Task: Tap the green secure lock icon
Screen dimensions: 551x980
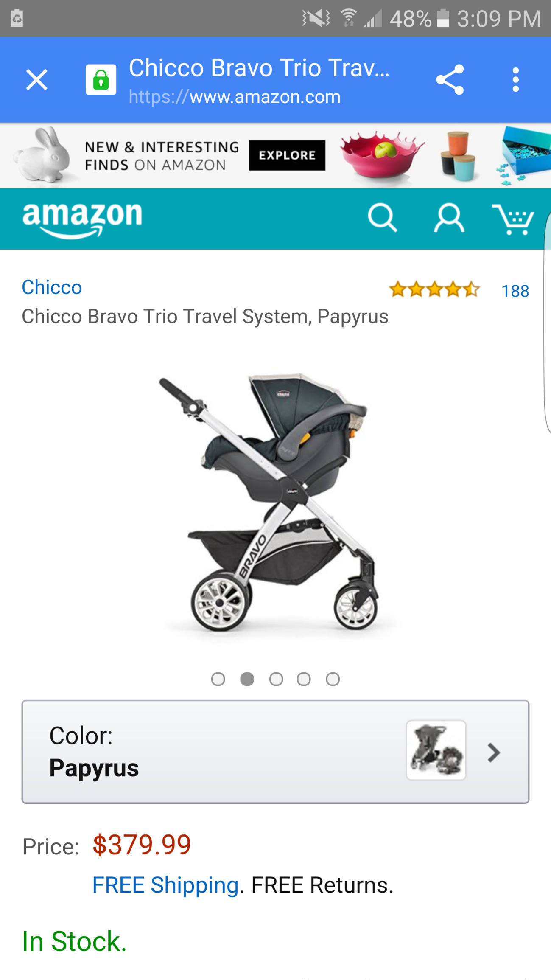Action: click(x=101, y=80)
